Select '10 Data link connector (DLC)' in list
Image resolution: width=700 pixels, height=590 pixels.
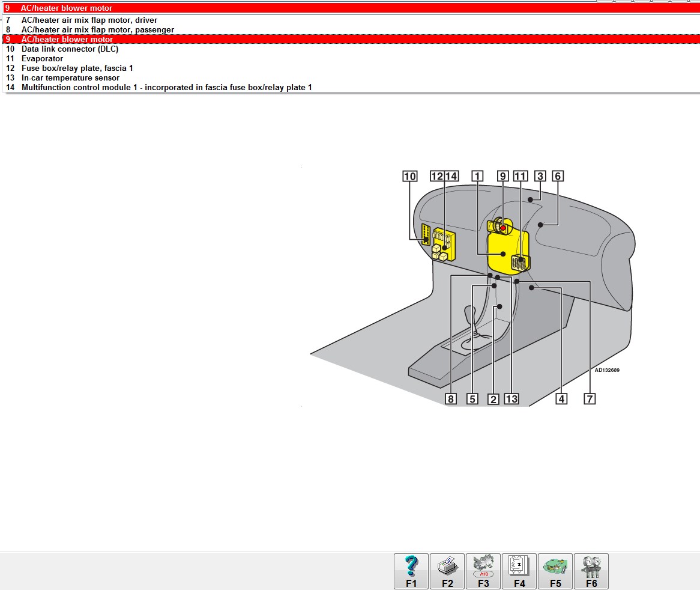351,49
